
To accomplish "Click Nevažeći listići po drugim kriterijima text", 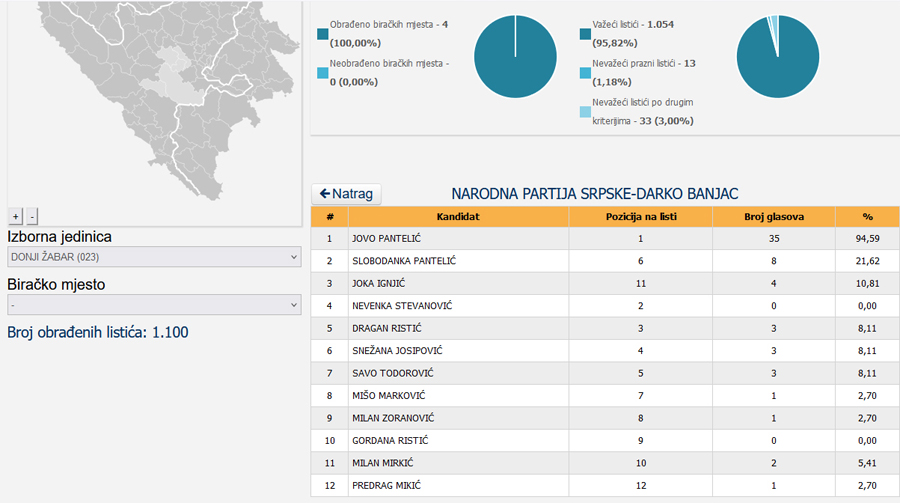I will click(x=643, y=111).
